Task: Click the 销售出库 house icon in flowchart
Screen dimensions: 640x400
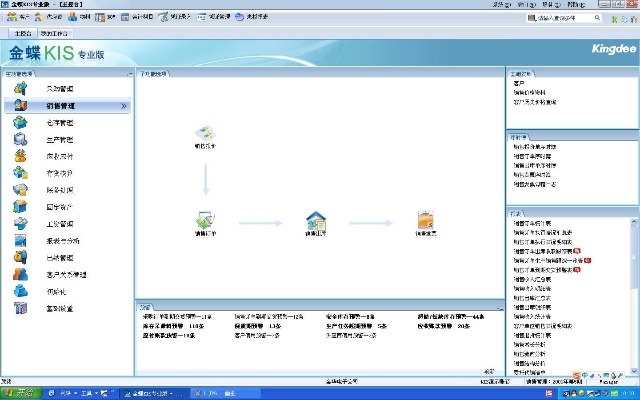Action: click(x=316, y=220)
